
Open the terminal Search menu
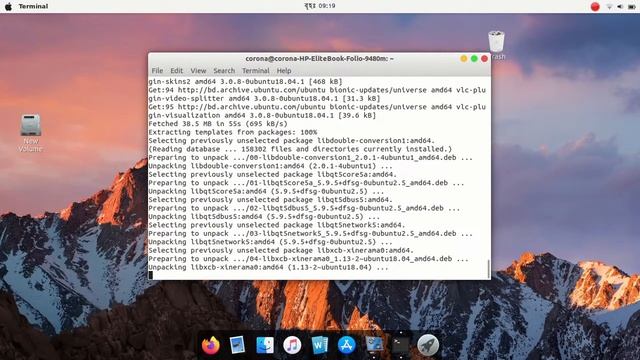[224, 71]
